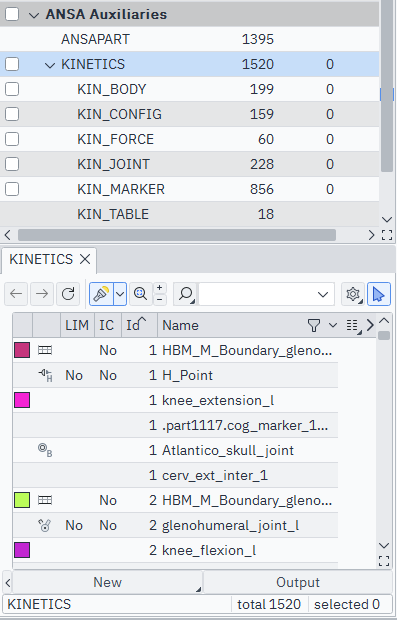This screenshot has width=397, height=620.
Task: Check the KIN_BODY checkbox
Action: point(12,89)
